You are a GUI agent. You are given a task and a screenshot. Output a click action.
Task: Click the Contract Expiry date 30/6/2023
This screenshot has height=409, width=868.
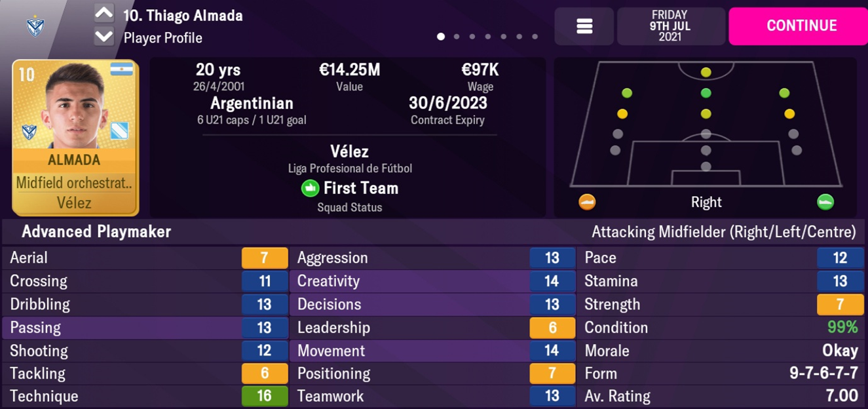[x=447, y=103]
